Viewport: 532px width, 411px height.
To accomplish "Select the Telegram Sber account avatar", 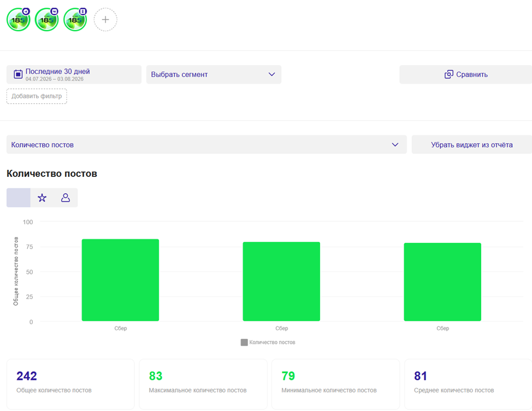I will pyautogui.click(x=19, y=20).
